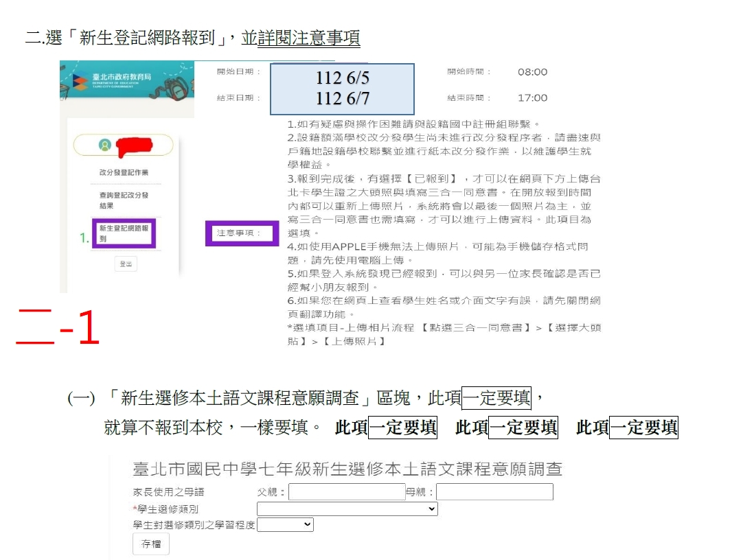Screen dimensions: 743x560
Task: Expand the 學習程度 dropdown
Action: [x=286, y=525]
